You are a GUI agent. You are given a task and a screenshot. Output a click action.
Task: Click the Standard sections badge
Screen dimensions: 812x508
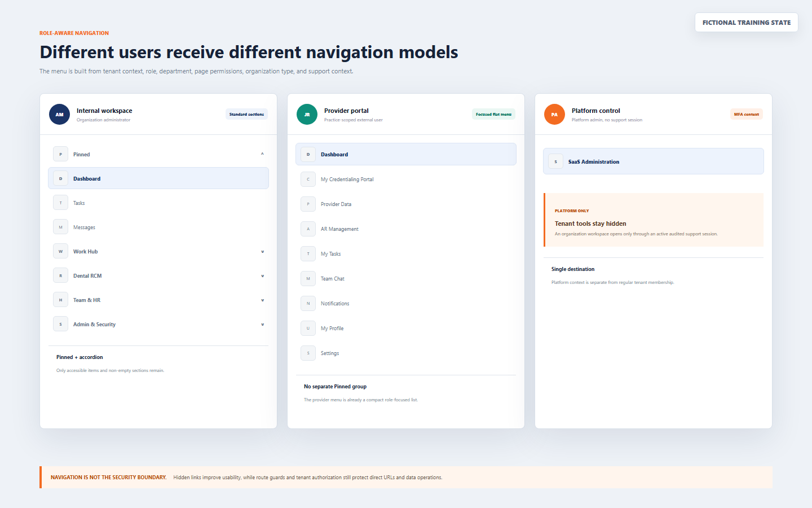(x=246, y=114)
